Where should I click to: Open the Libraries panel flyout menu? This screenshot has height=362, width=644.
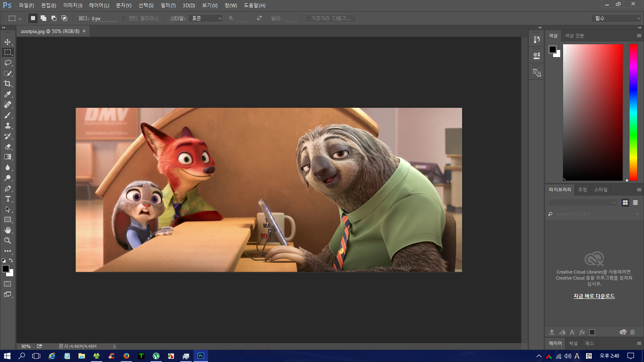[x=639, y=189]
